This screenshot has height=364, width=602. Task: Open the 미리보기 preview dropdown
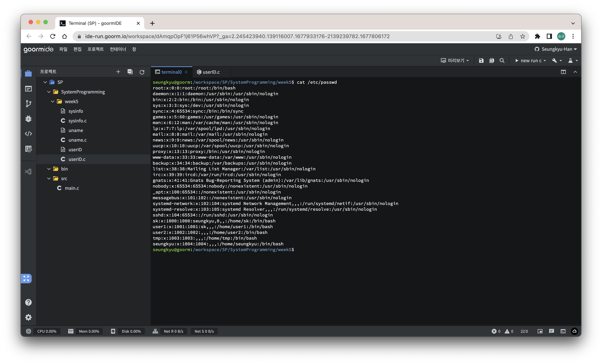tap(455, 61)
